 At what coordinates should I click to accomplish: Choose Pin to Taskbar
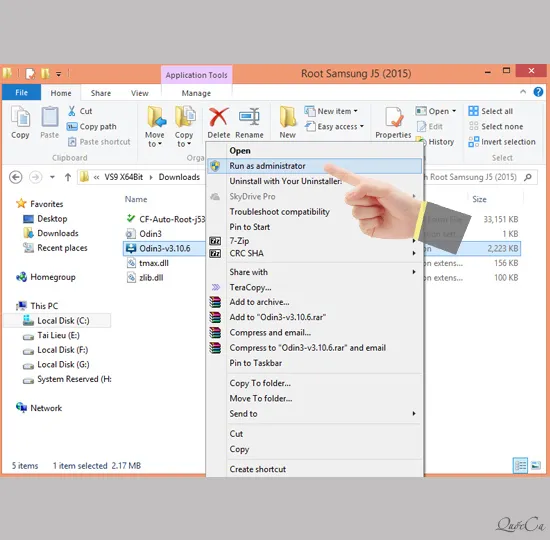point(314,363)
